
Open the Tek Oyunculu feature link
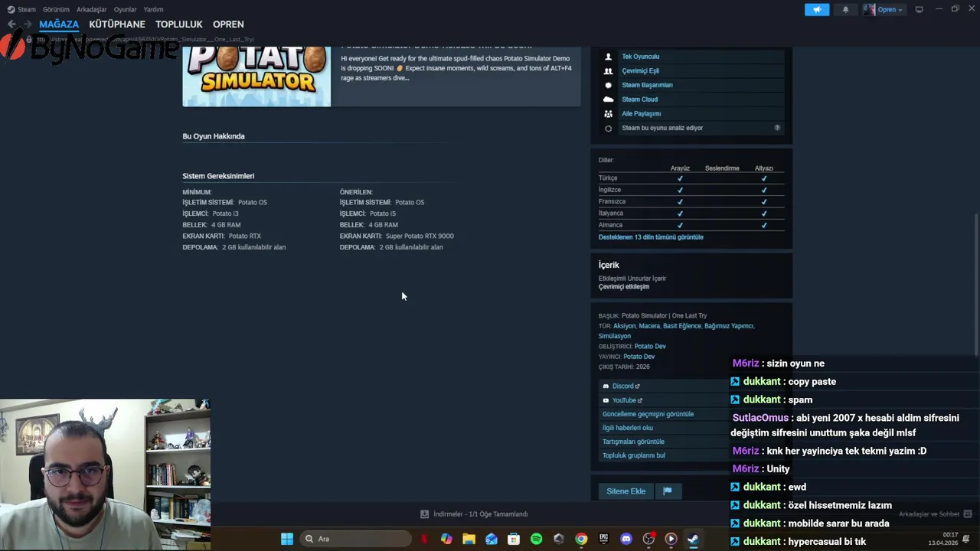(x=640, y=57)
